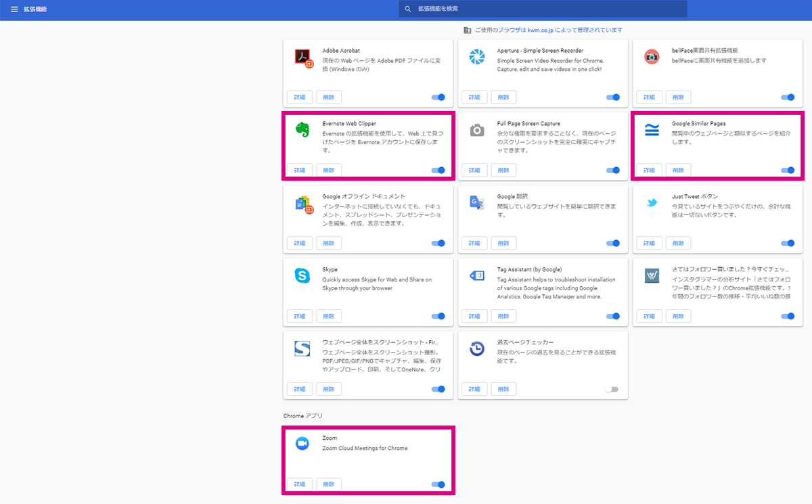
Task: Click the Evernote Web Clipper elephant icon
Action: 302,130
